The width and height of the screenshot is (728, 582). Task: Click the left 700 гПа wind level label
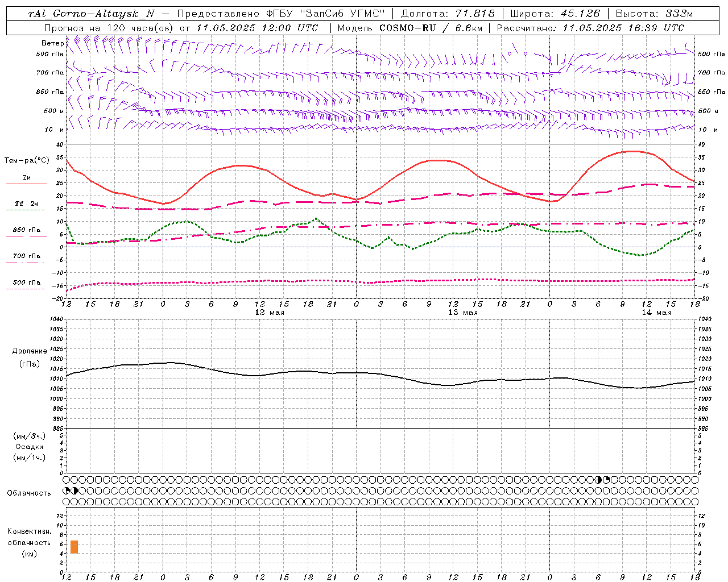(50, 73)
